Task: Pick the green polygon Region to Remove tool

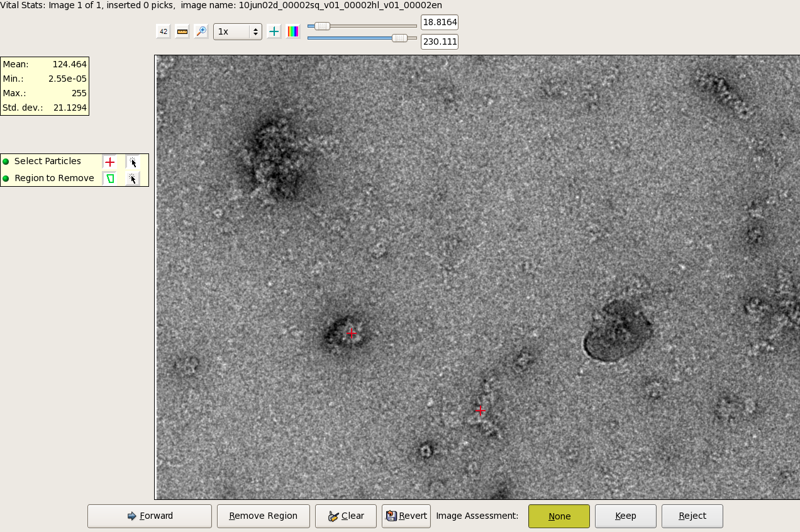Action: [109, 179]
